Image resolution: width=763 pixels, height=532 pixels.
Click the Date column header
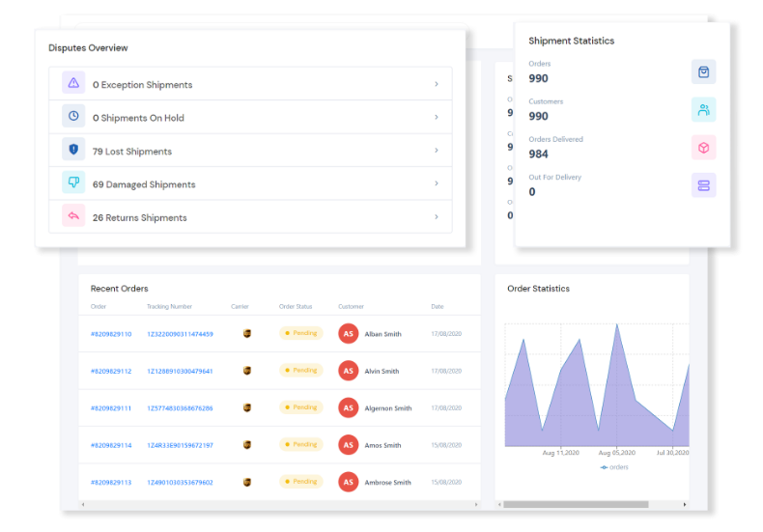(x=437, y=306)
